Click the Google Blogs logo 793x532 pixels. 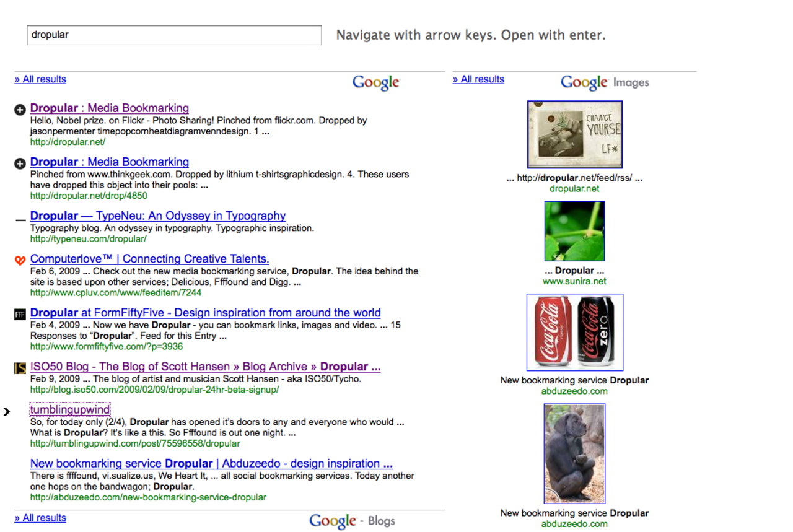pyautogui.click(x=352, y=521)
